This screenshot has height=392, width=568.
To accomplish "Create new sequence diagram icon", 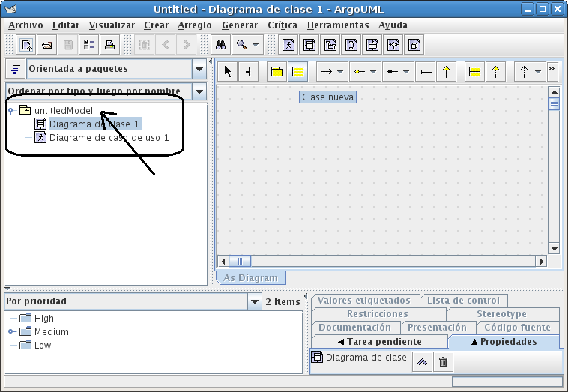I will point(330,45).
